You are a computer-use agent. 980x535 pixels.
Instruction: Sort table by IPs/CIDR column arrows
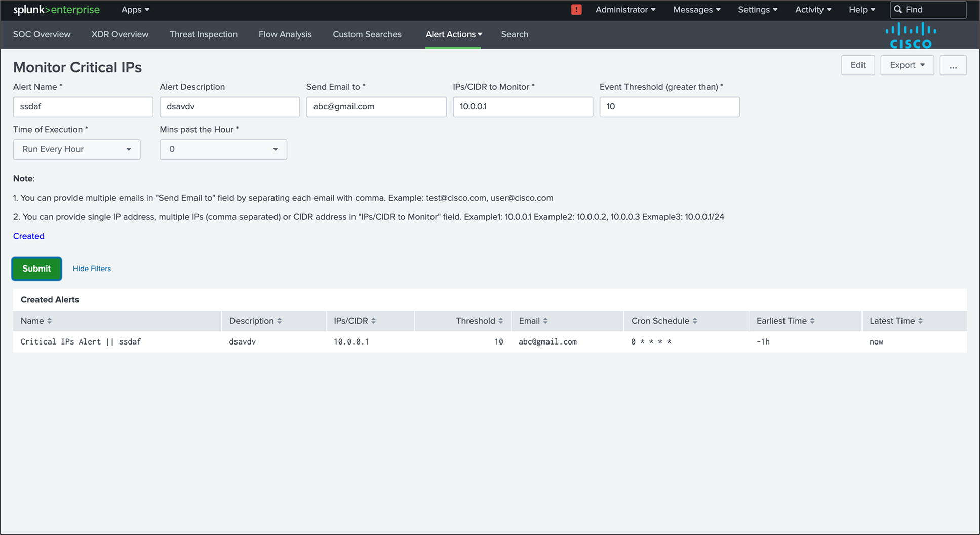coord(373,321)
